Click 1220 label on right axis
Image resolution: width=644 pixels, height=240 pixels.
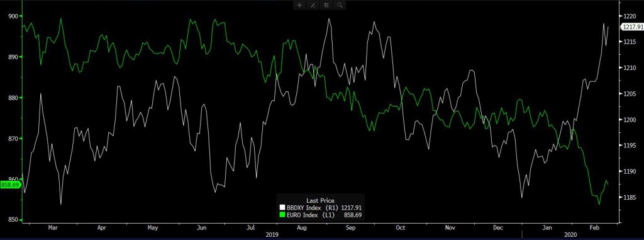630,16
